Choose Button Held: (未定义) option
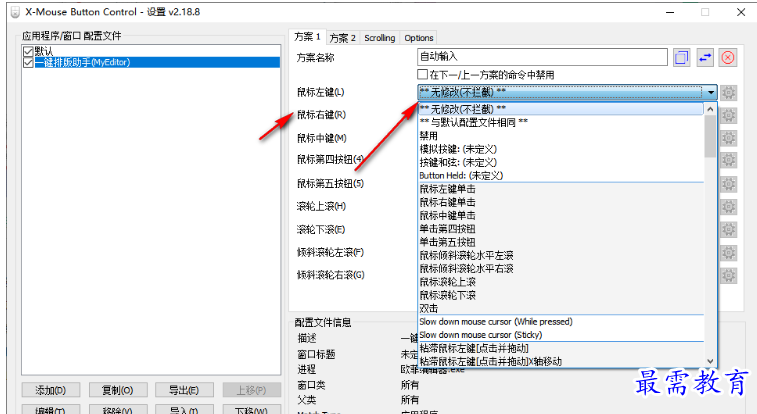 [561, 176]
